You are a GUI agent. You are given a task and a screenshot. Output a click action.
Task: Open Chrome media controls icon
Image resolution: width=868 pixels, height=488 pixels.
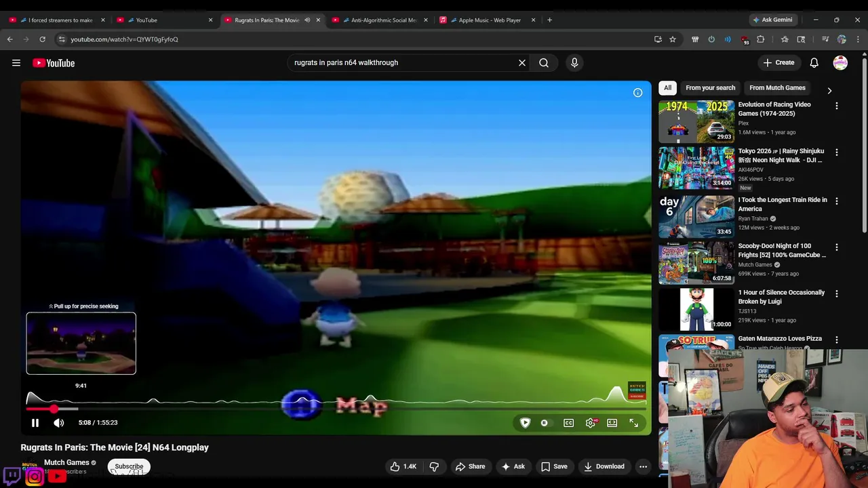(825, 39)
